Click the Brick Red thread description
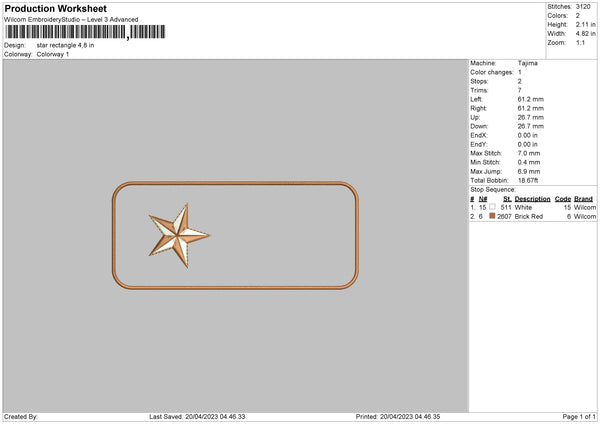This screenshot has height=424, width=600. [x=528, y=217]
